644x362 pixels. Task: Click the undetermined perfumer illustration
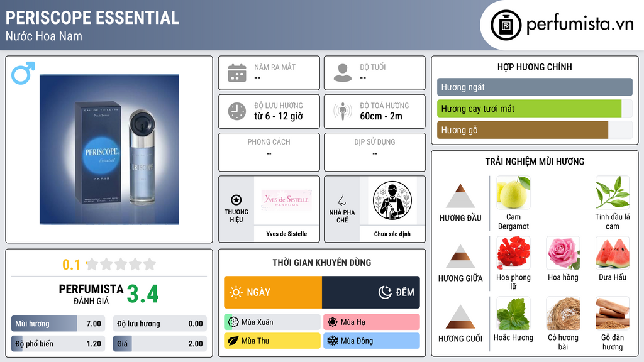tap(392, 200)
